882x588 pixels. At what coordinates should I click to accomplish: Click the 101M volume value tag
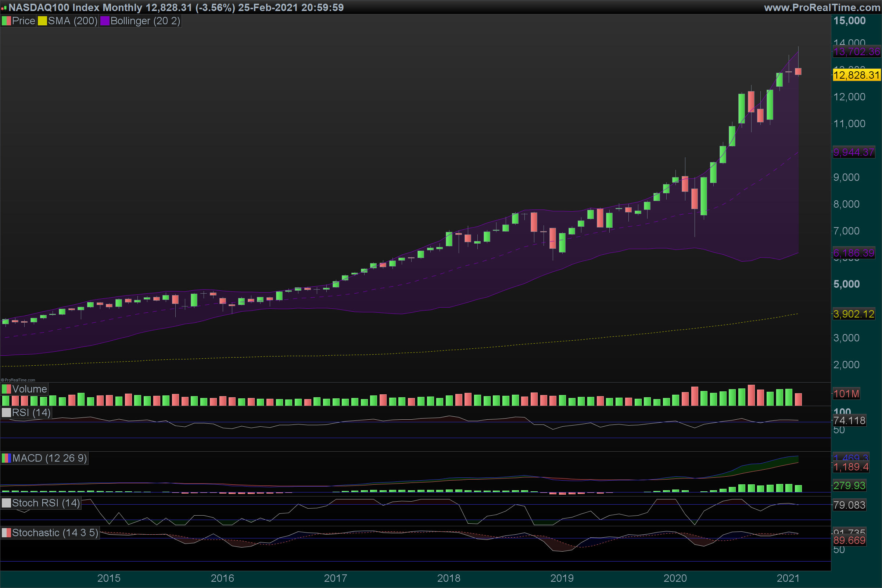(x=846, y=394)
